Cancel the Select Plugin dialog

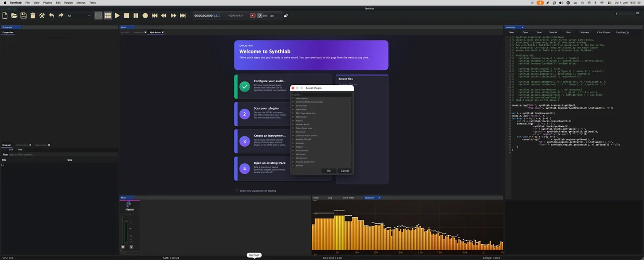(345, 171)
